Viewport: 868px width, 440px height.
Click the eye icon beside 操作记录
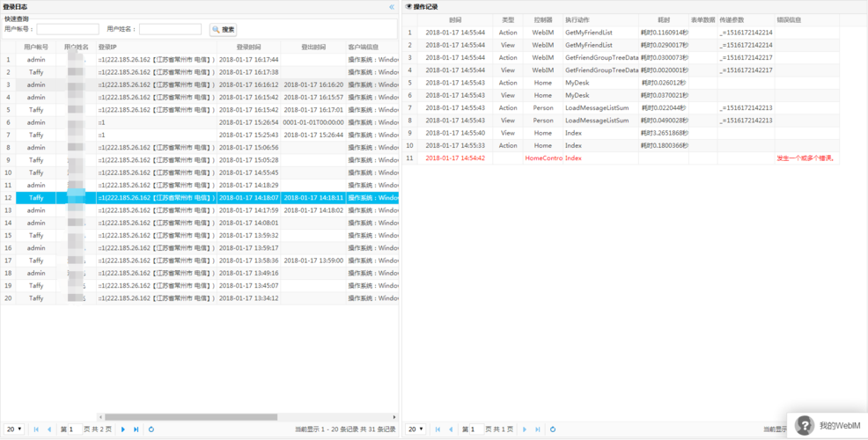click(408, 7)
